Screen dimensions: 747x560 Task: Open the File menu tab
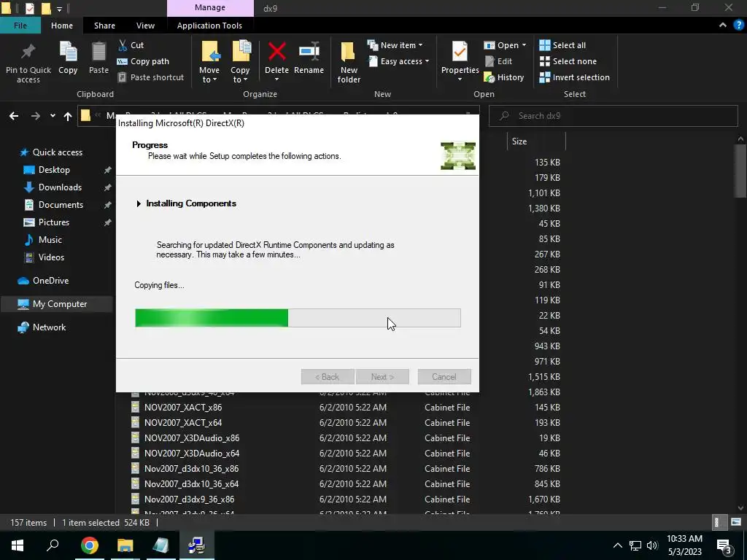[20, 26]
